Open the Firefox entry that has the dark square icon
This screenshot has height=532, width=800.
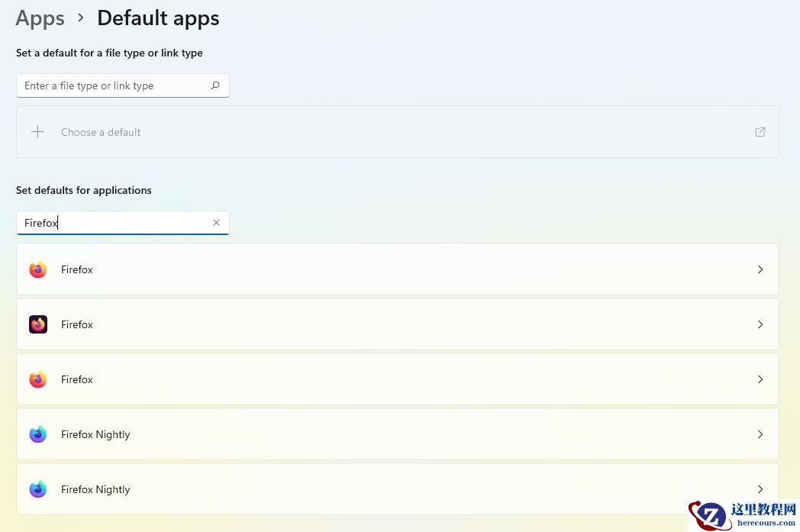coord(398,324)
